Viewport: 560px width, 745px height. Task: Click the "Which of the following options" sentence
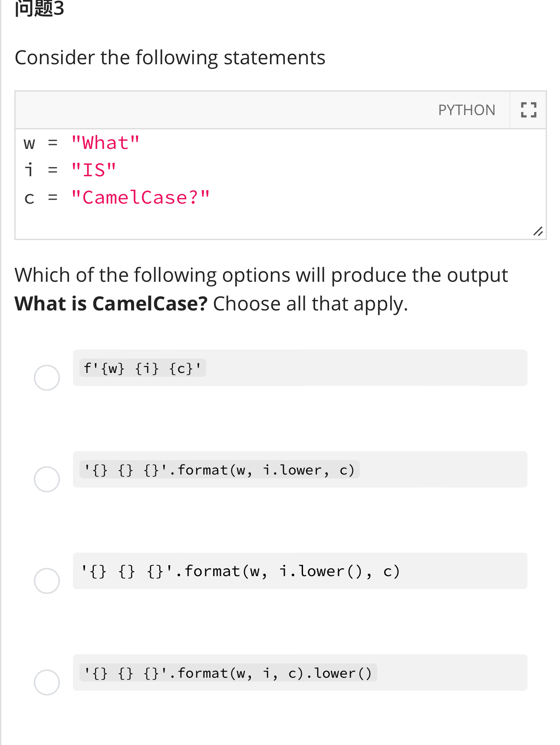pyautogui.click(x=260, y=275)
